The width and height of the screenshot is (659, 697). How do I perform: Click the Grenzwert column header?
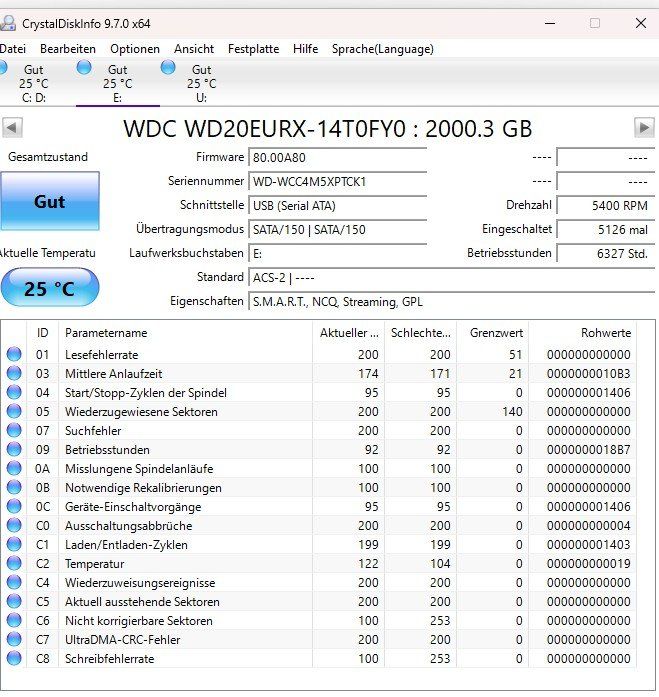493,332
